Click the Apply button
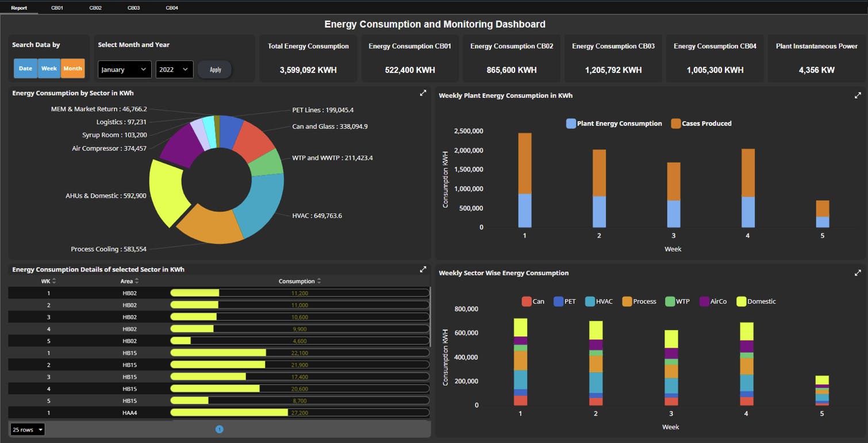The height and width of the screenshot is (443, 868). click(214, 69)
